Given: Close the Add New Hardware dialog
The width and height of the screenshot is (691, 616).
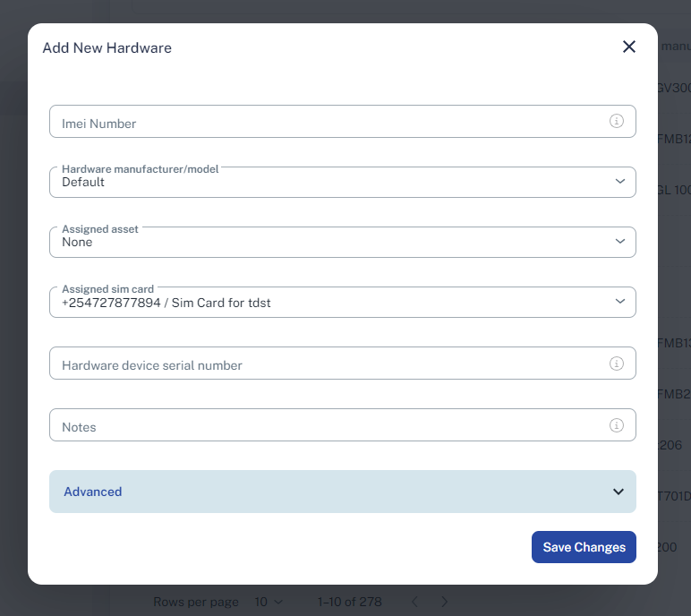Looking at the screenshot, I should click(629, 47).
